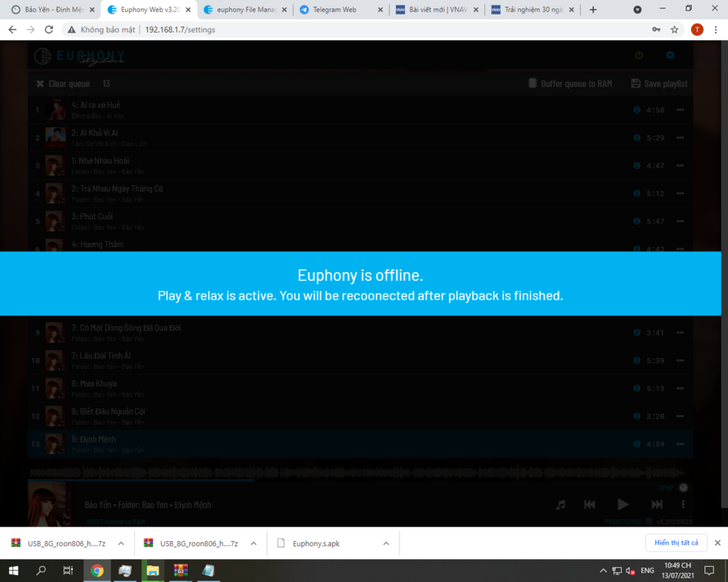
Task: Open more options for Ai ra xứ Huế
Action: tap(680, 110)
